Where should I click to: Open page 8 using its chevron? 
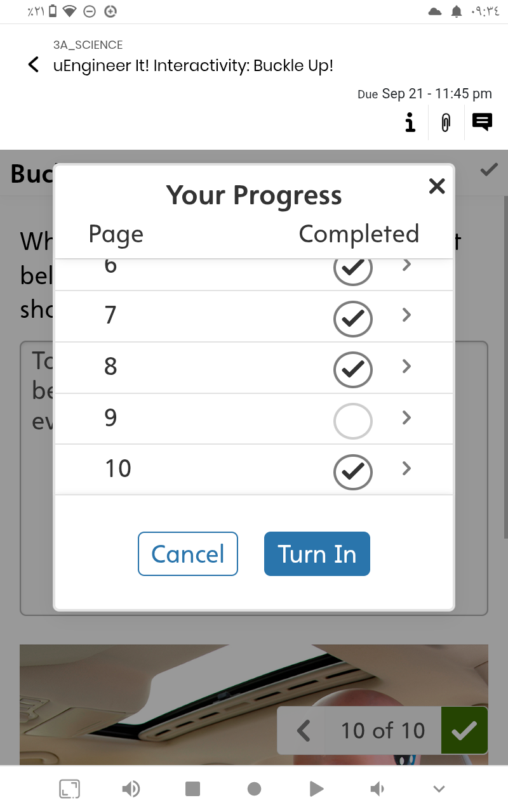407,367
